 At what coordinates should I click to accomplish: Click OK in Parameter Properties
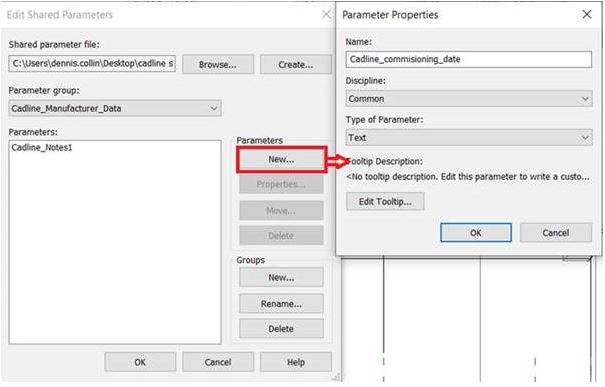476,233
